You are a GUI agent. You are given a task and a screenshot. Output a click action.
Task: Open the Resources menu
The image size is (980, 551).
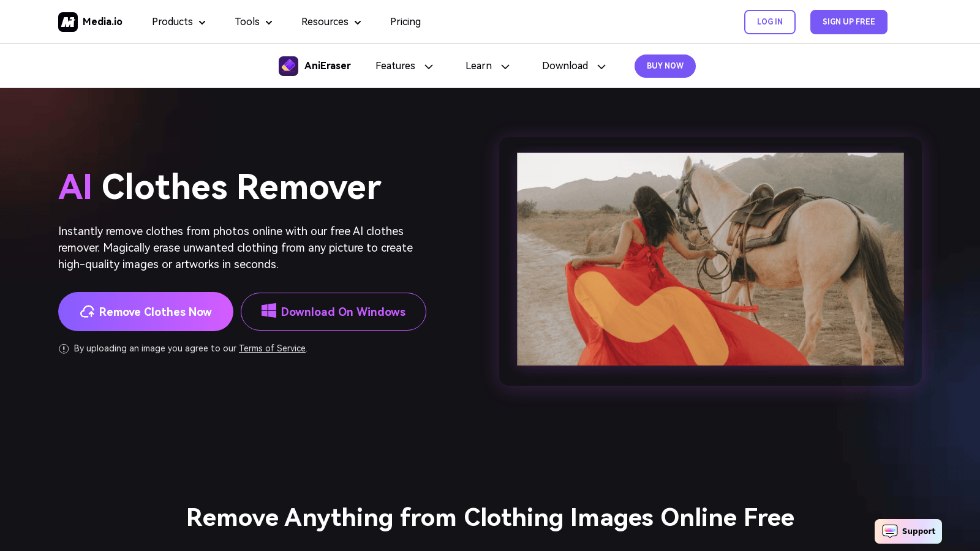point(331,22)
